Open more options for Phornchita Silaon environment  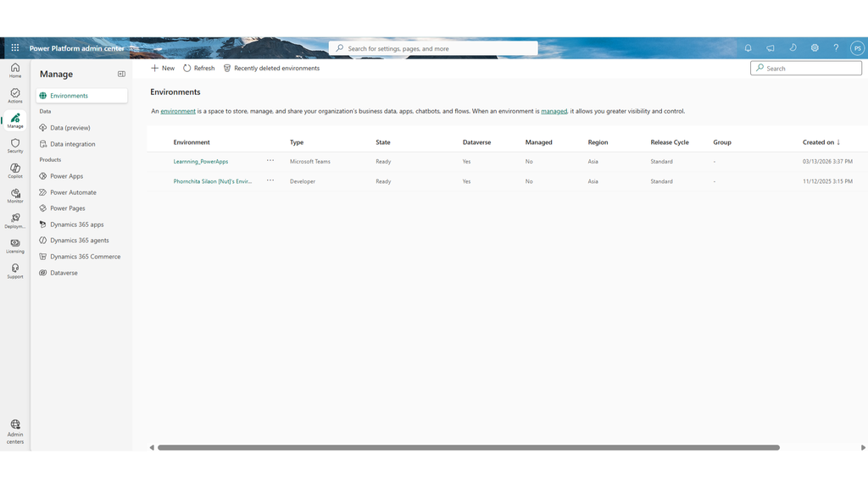[270, 180]
